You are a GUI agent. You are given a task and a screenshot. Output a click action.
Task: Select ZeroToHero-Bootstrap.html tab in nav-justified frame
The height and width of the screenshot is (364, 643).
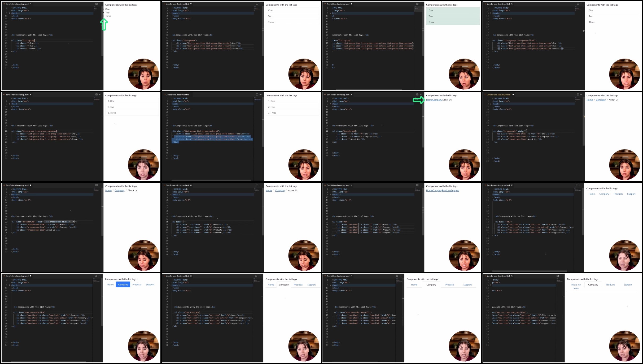[x=498, y=276]
